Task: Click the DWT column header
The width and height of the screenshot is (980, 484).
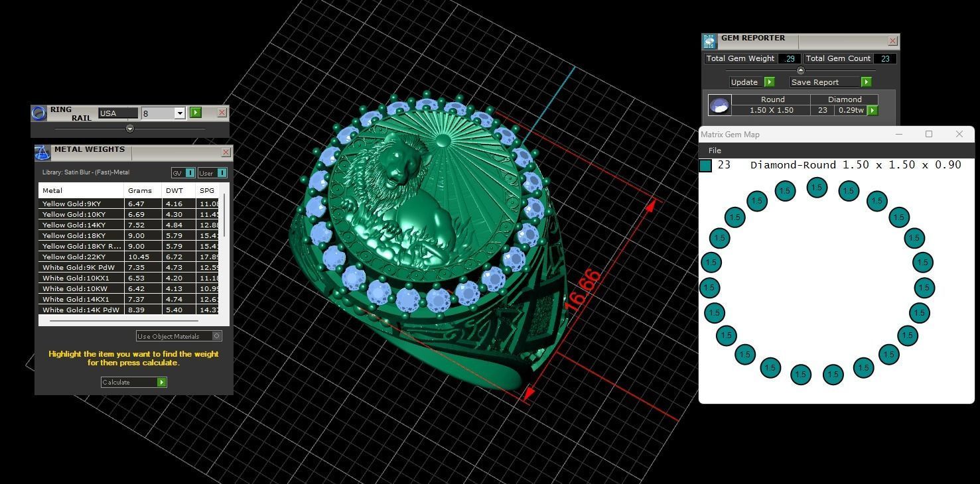Action: pyautogui.click(x=179, y=190)
